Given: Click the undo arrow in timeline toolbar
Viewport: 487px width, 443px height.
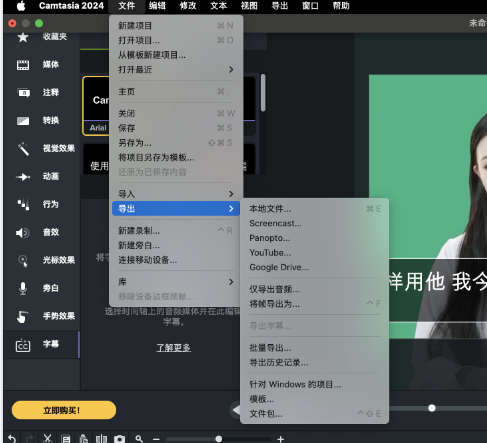Looking at the screenshot, I should pos(12,439).
